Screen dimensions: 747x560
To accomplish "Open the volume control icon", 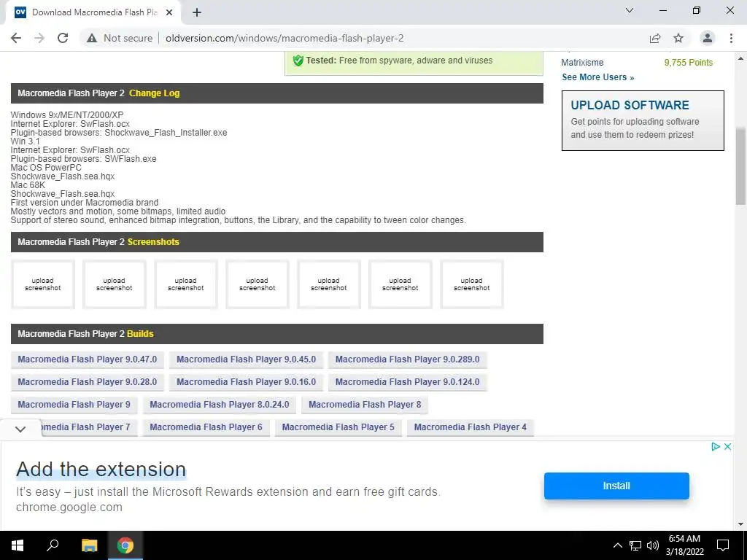I will (x=653, y=545).
